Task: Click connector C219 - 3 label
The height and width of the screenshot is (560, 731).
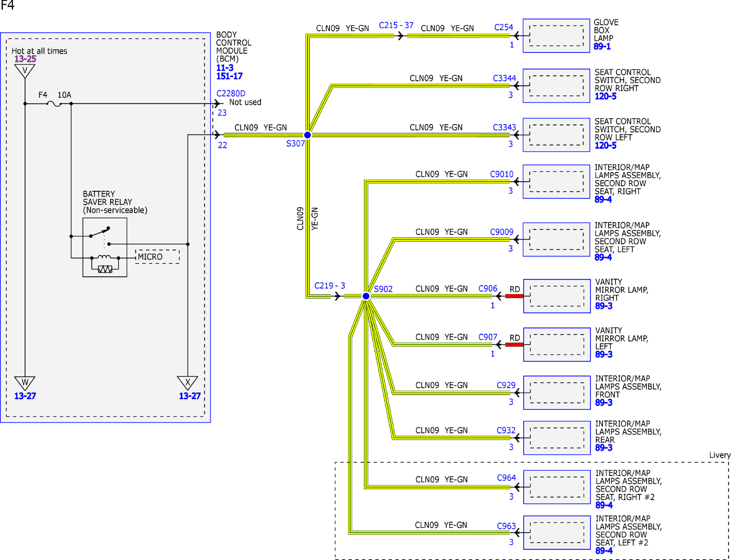Action: [329, 286]
